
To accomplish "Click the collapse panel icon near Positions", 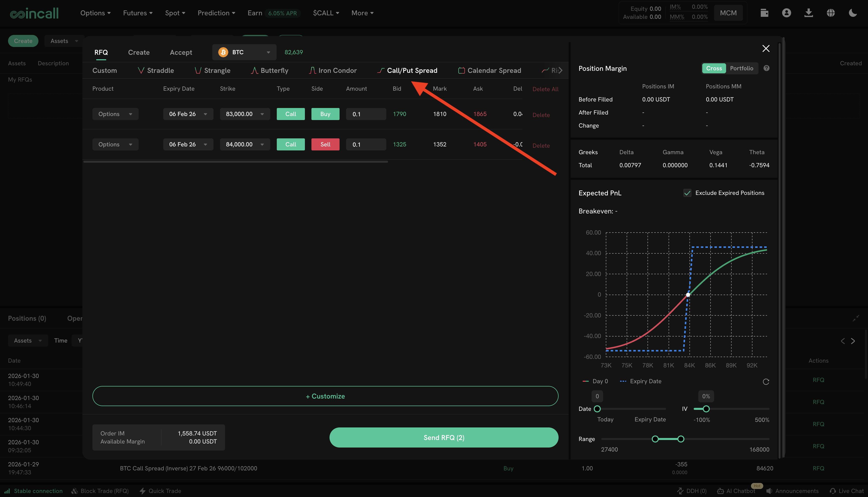I will [856, 318].
